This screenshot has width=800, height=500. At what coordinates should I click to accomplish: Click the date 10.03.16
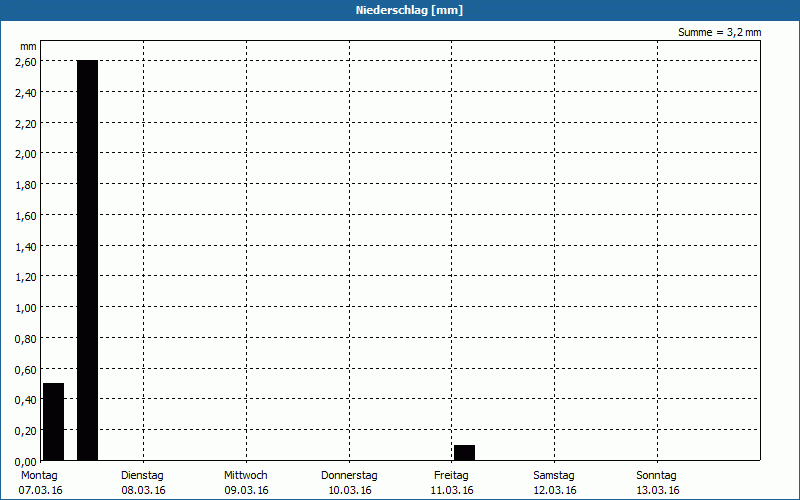click(x=349, y=491)
